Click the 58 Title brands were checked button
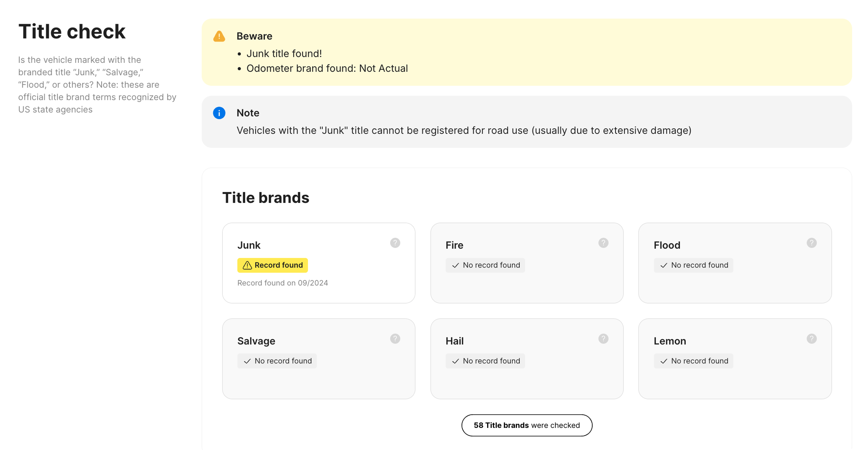The width and height of the screenshot is (868, 450). (527, 425)
